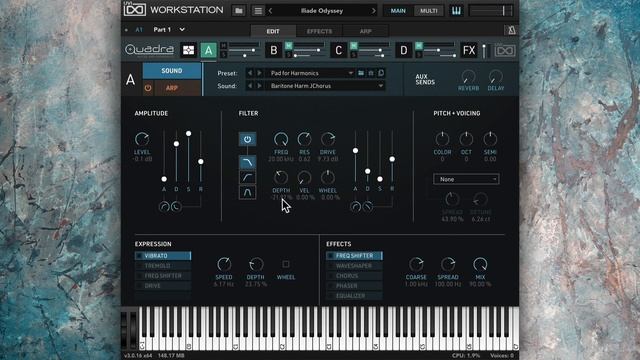
Task: Expand the Part 1 dropdown chevron
Action: (x=182, y=29)
